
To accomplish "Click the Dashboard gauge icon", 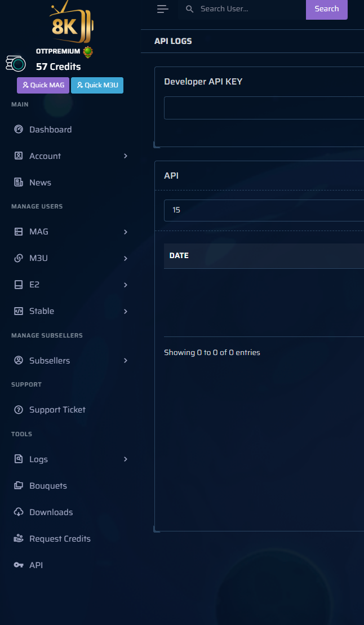I will point(19,130).
